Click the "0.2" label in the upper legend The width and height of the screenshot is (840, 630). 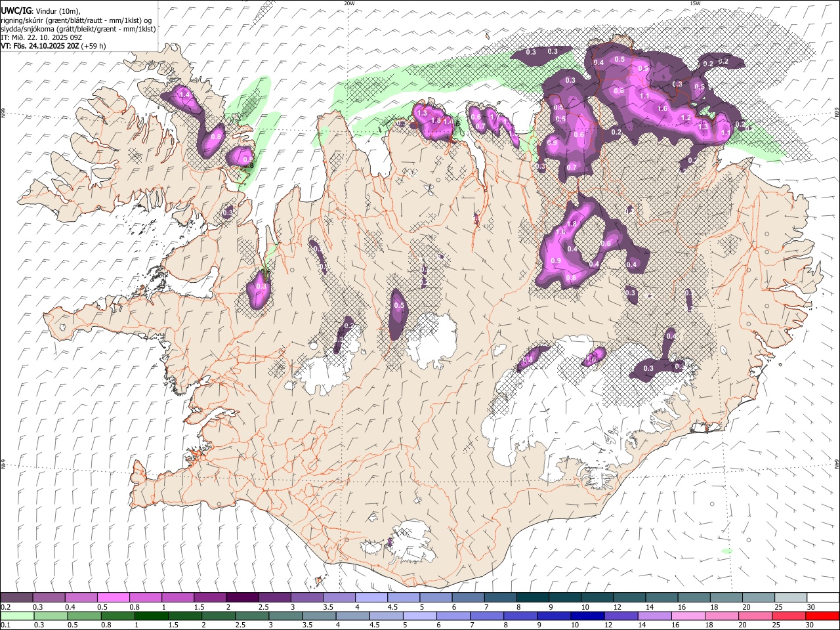pyautogui.click(x=6, y=607)
